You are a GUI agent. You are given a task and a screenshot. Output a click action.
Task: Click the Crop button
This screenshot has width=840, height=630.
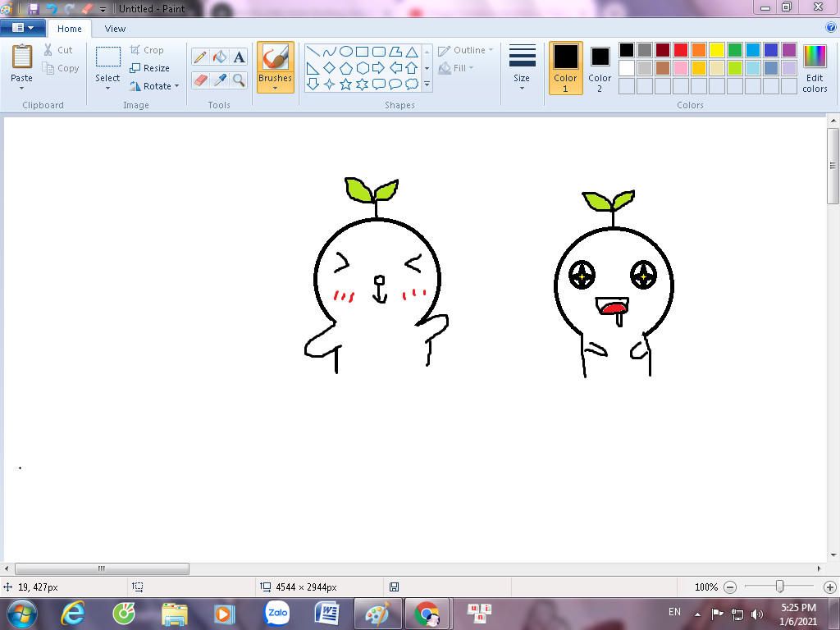tap(148, 50)
